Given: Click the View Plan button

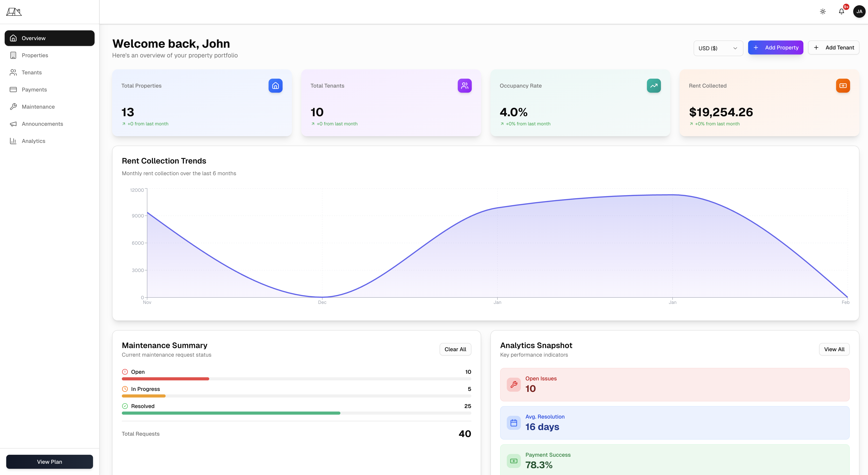Looking at the screenshot, I should click(x=50, y=462).
